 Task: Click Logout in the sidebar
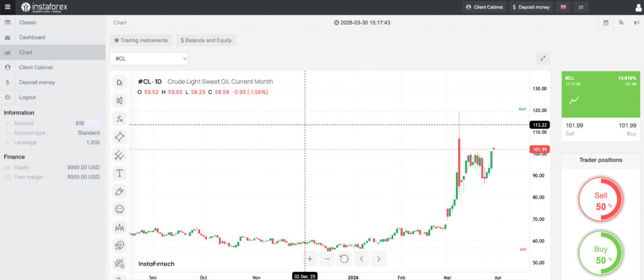pyautogui.click(x=53, y=97)
